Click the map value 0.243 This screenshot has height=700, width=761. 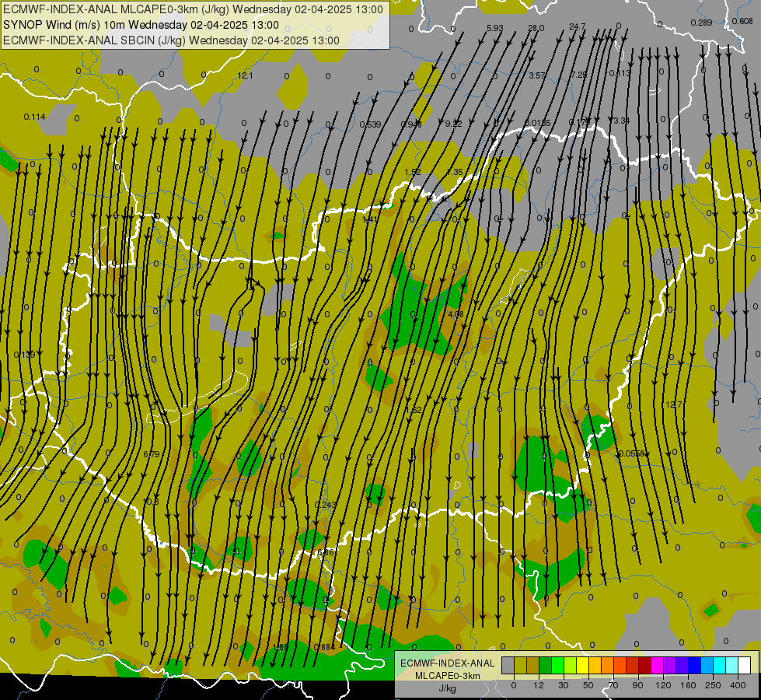325,505
